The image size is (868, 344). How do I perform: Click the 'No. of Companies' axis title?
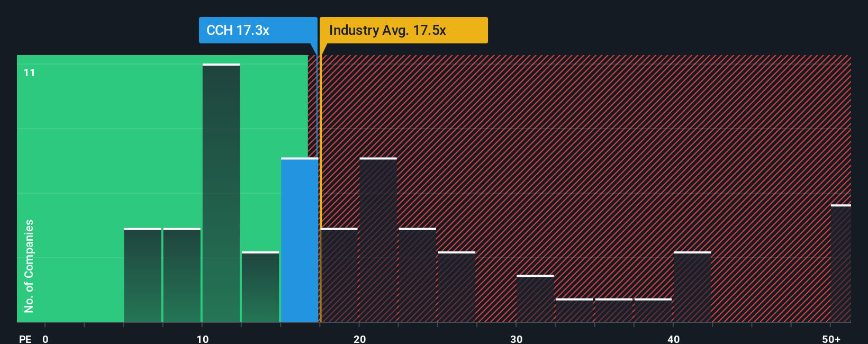[x=29, y=266]
